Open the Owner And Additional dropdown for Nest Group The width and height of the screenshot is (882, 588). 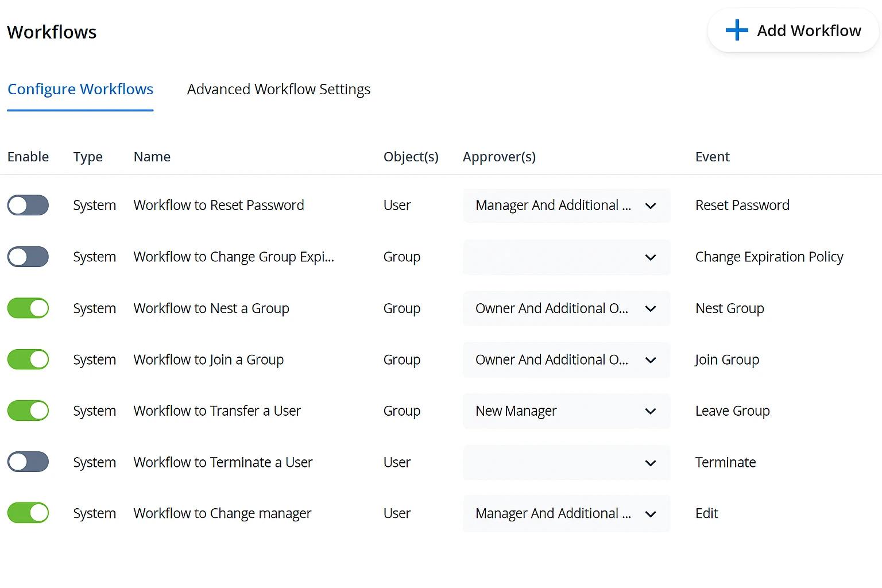pyautogui.click(x=651, y=308)
